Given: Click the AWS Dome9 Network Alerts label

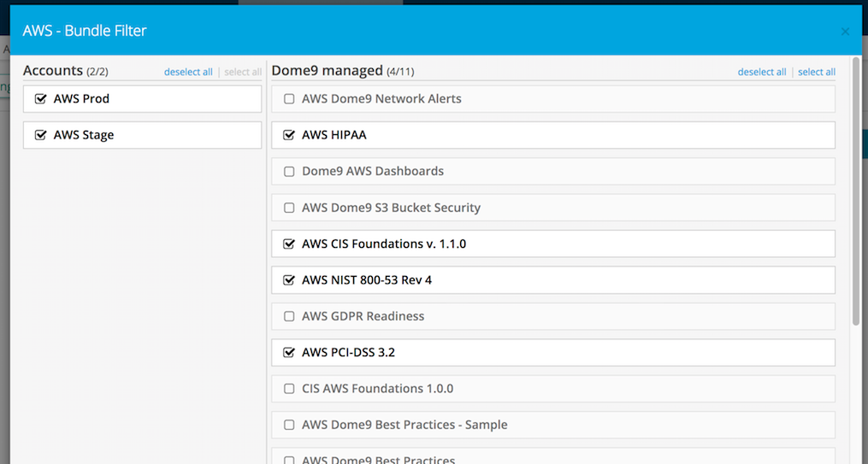Looking at the screenshot, I should [x=381, y=99].
